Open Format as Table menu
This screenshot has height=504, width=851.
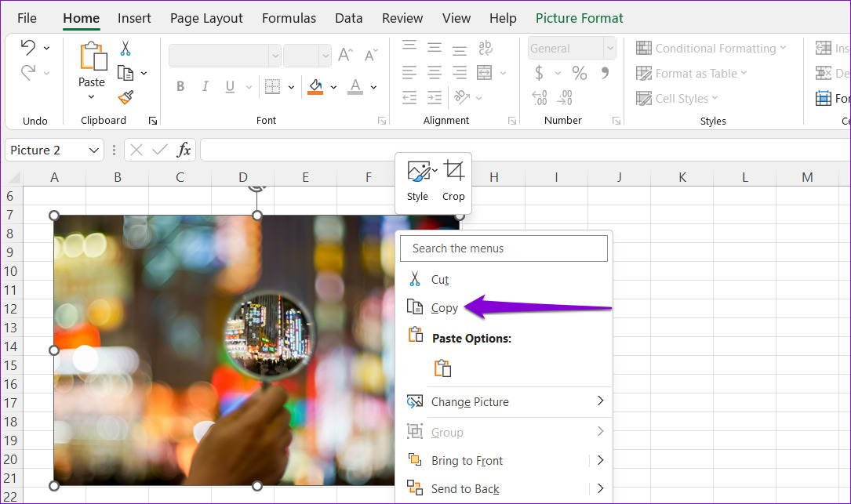pos(692,73)
